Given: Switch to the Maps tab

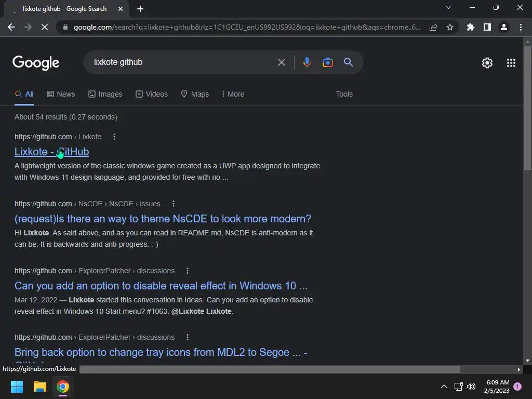Looking at the screenshot, I should [195, 94].
